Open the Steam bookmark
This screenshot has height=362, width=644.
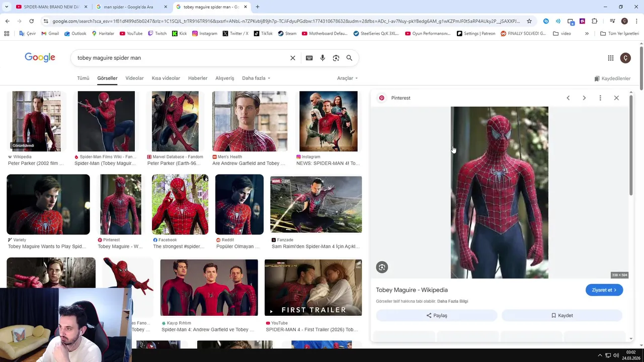(287, 34)
